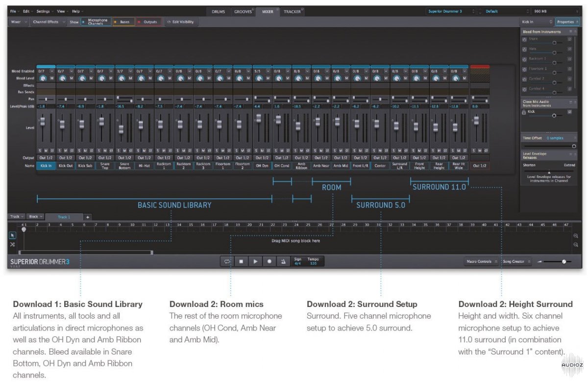Stop playback with the stop button

click(241, 261)
